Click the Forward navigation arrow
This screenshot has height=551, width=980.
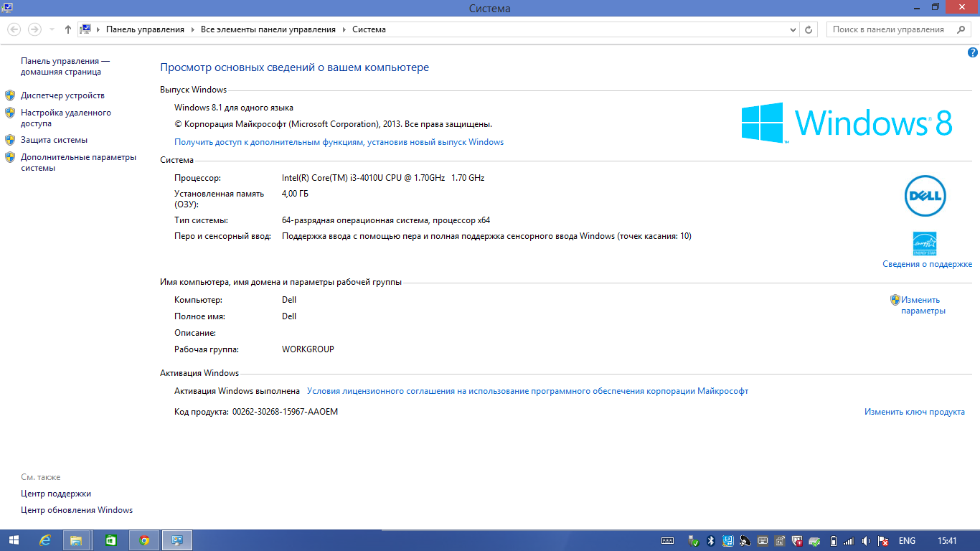click(34, 29)
